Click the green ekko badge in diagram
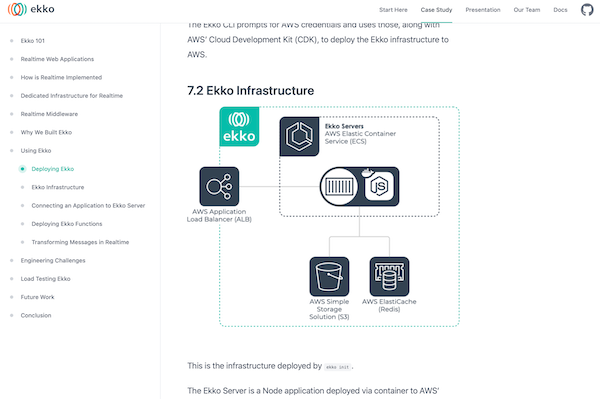Image resolution: width=600 pixels, height=399 pixels. pyautogui.click(x=239, y=127)
